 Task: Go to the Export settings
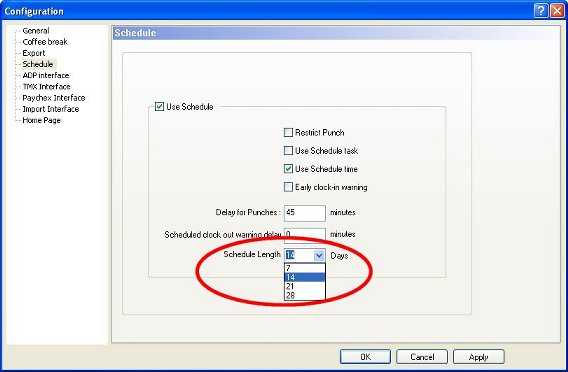(x=34, y=53)
